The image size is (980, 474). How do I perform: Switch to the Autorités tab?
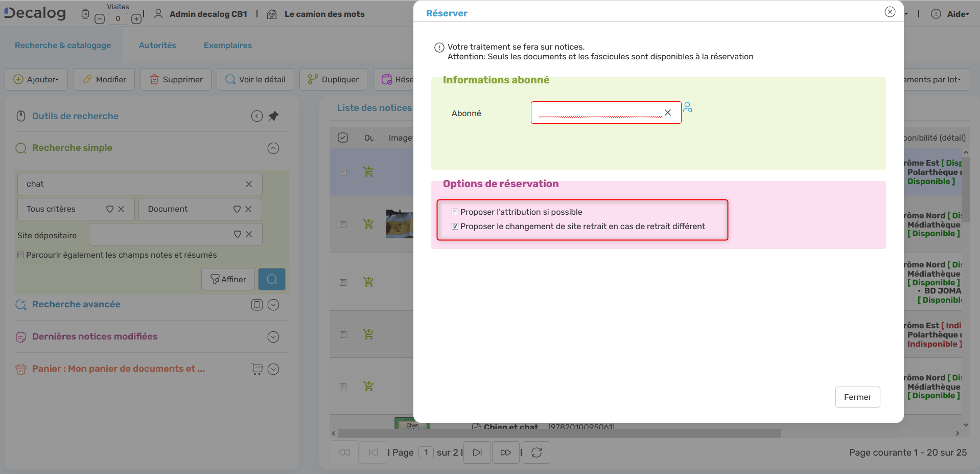157,46
